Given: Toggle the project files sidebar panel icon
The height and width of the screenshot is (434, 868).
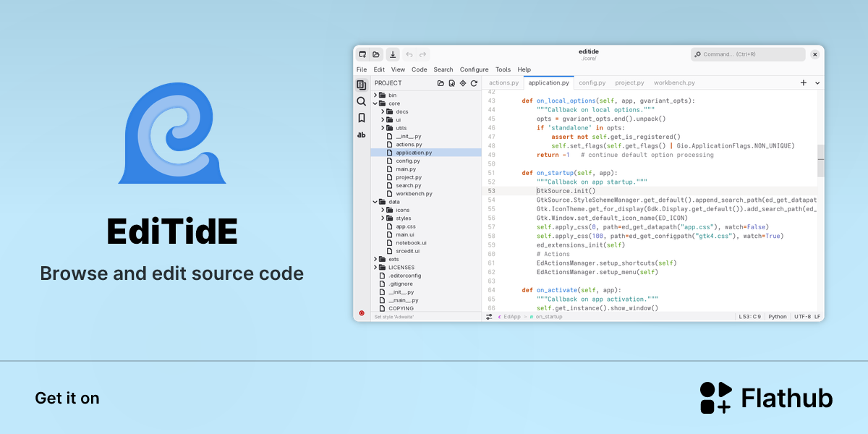Looking at the screenshot, I should pos(362,85).
